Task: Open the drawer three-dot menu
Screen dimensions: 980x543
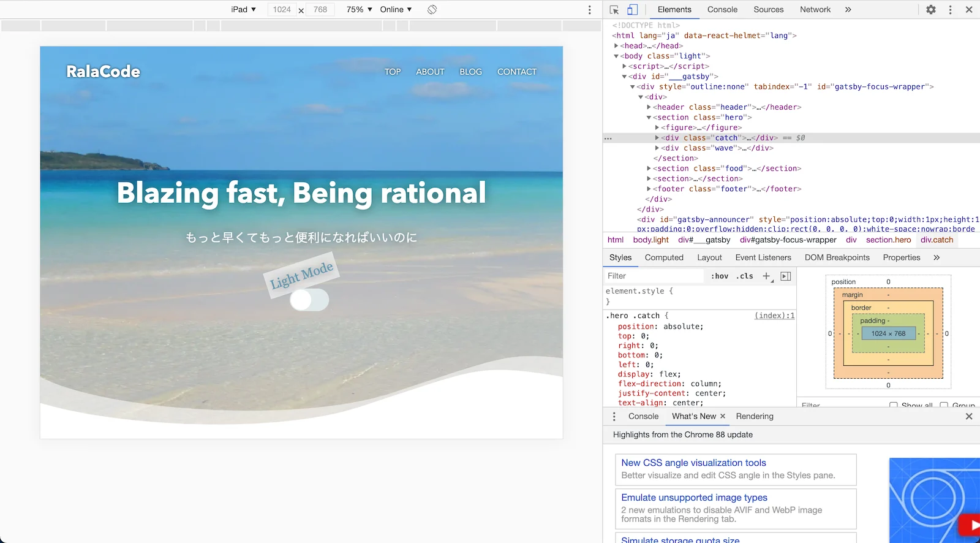Action: pyautogui.click(x=614, y=417)
